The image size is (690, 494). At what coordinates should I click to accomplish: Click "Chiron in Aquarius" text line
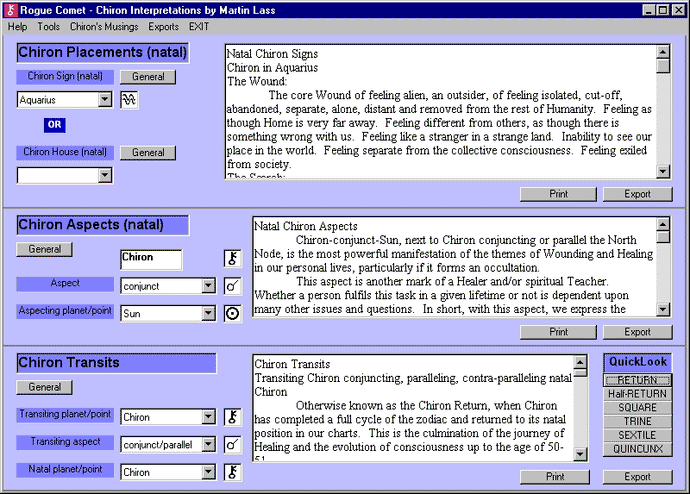pos(272,68)
